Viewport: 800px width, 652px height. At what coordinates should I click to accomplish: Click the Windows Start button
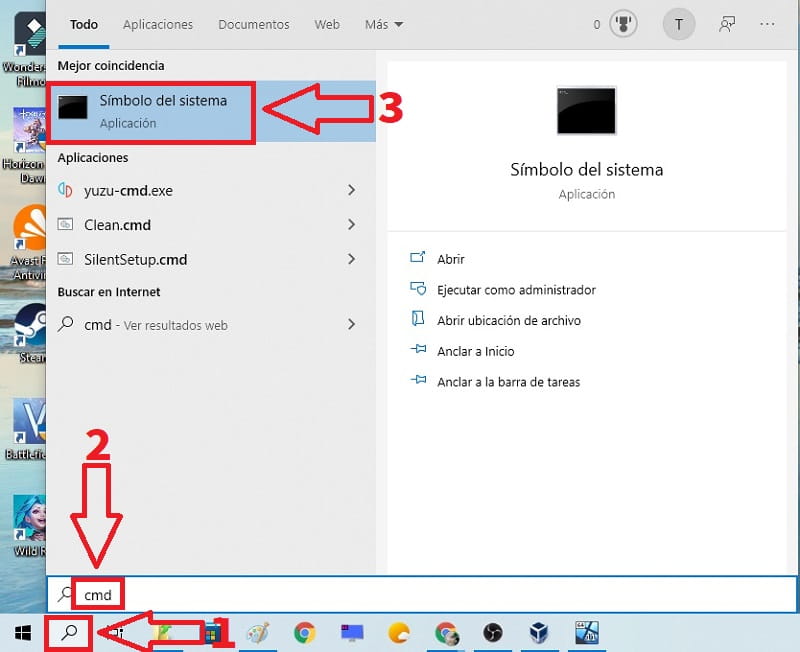(x=23, y=633)
